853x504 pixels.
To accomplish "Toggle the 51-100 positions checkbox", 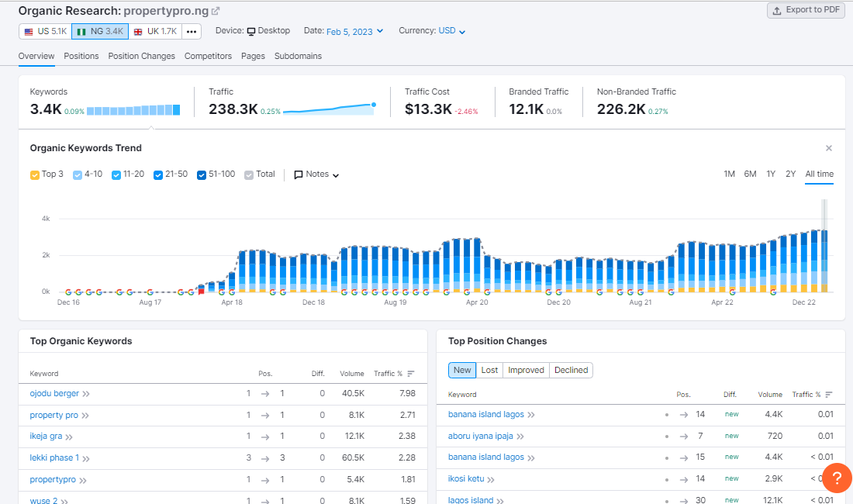I will pyautogui.click(x=202, y=175).
